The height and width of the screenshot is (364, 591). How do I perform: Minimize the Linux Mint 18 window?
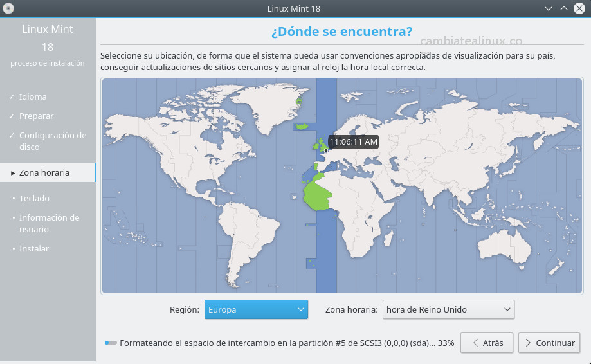point(549,8)
